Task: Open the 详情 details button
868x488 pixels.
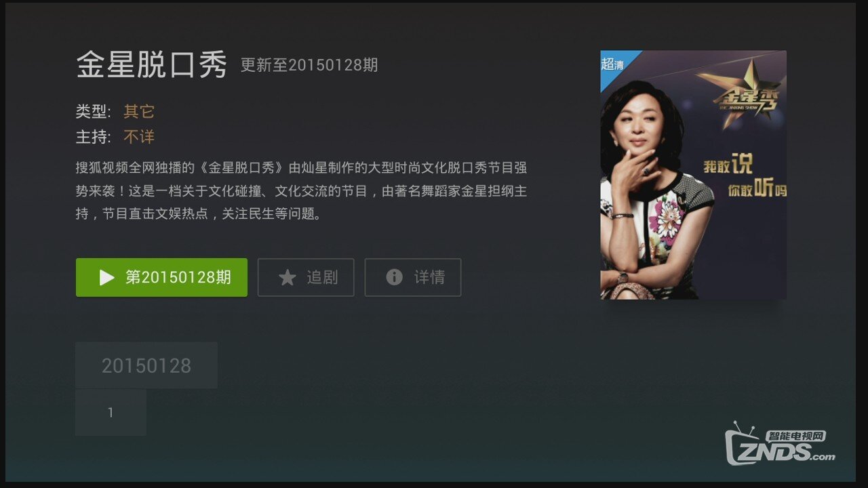Action: (x=413, y=277)
